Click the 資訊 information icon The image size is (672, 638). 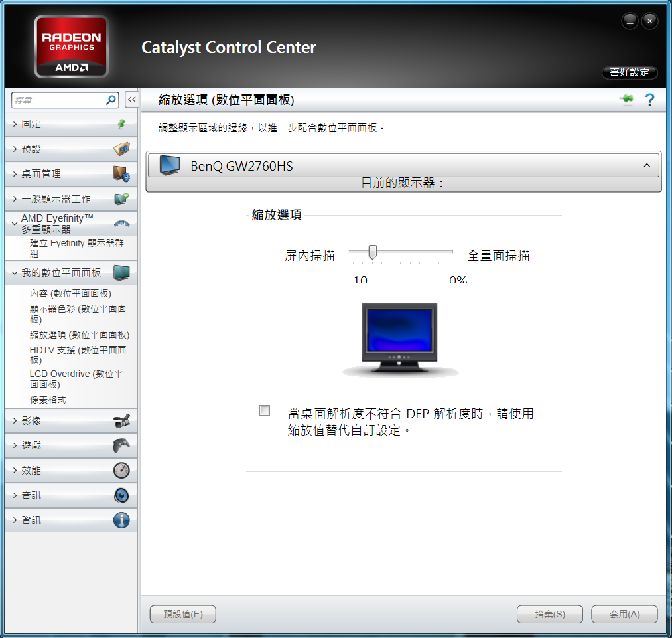pyautogui.click(x=121, y=520)
